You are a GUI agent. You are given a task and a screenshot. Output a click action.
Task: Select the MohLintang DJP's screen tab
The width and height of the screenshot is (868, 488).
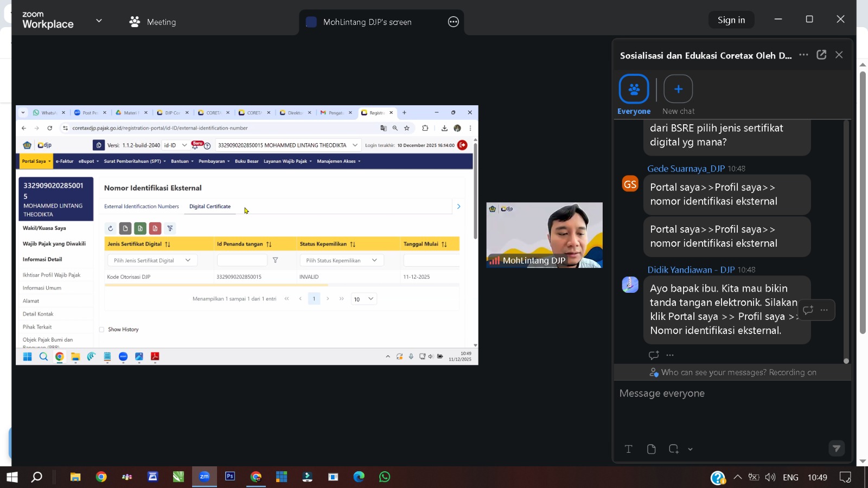point(367,22)
